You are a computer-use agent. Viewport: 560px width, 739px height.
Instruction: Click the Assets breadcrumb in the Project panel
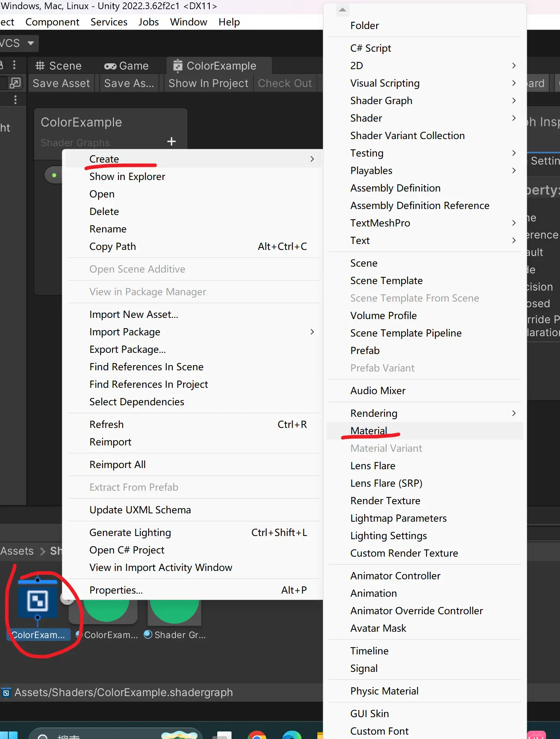pos(17,551)
